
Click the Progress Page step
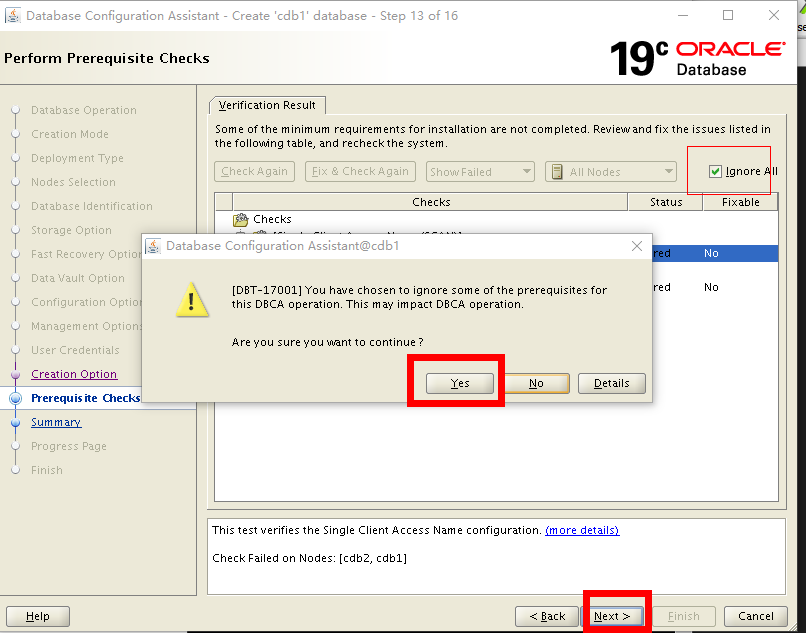(x=69, y=446)
